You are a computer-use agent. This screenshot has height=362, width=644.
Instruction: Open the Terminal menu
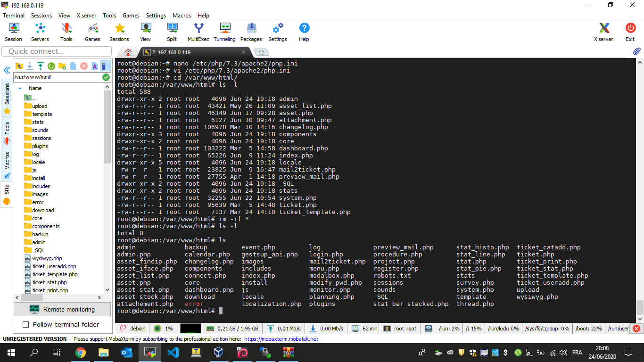point(14,16)
